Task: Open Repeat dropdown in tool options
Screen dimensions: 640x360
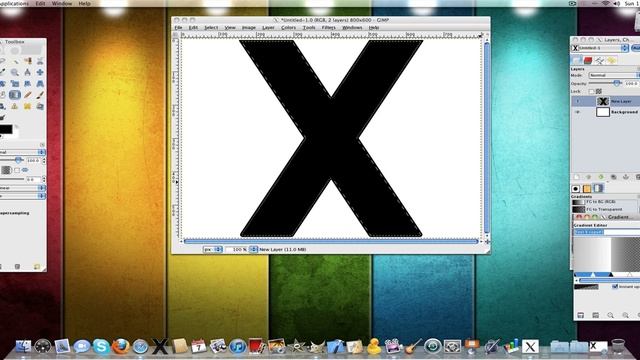Action: [x=22, y=196]
